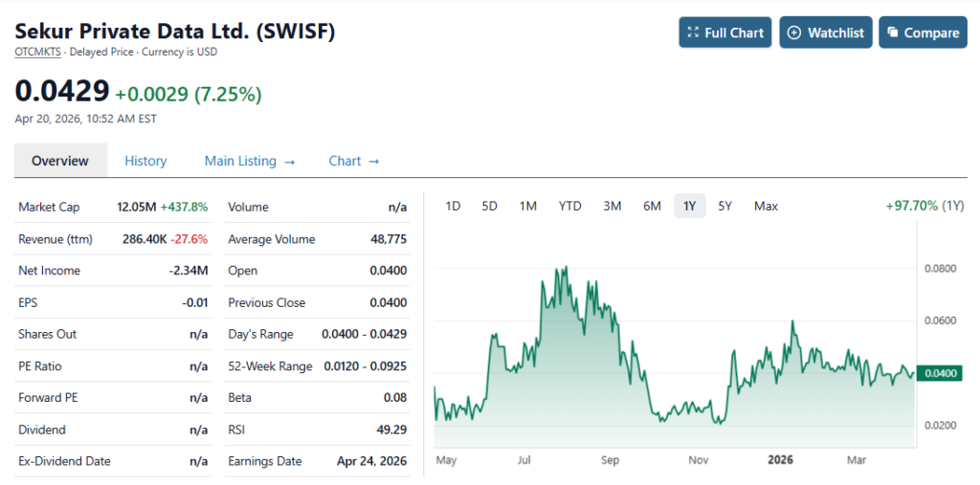The image size is (980, 485).
Task: Go to the Chart tab
Action: pos(354,161)
